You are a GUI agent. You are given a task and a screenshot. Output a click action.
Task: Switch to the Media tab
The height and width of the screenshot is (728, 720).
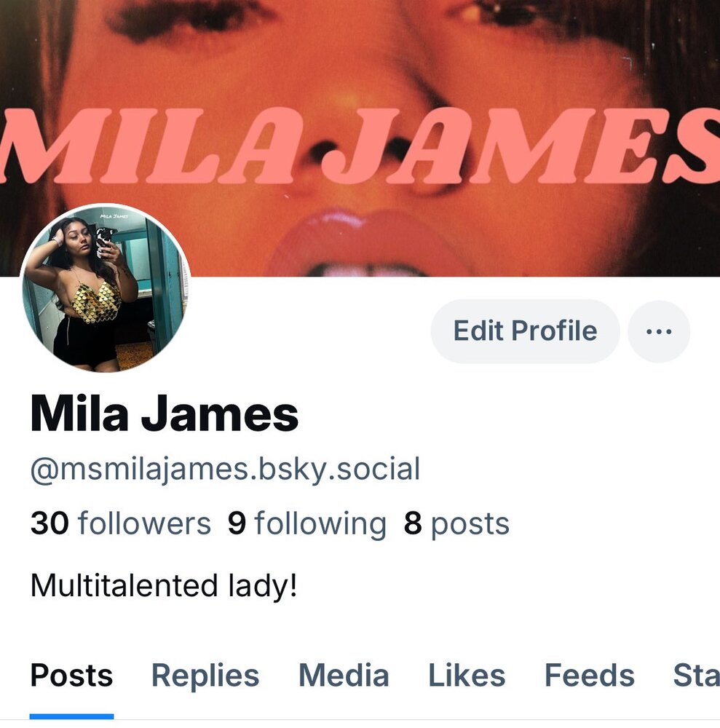[344, 676]
